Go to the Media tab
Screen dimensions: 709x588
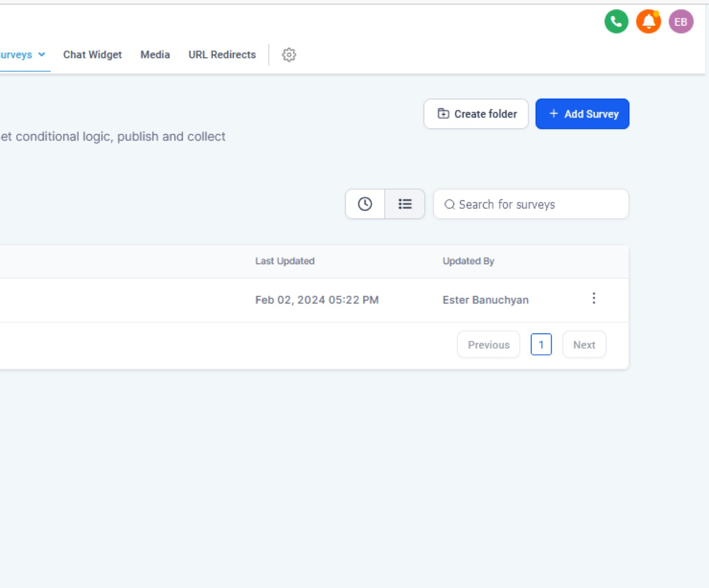tap(155, 55)
